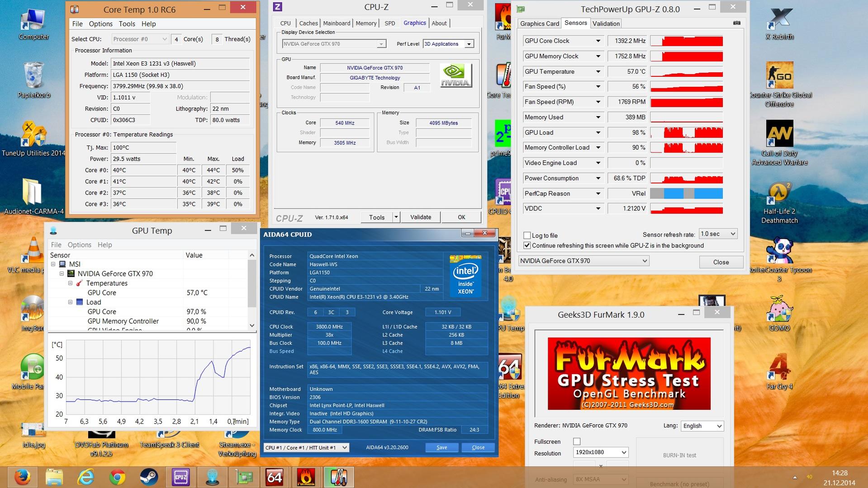
Task: Open Firefox from the taskbar
Action: pos(22,477)
